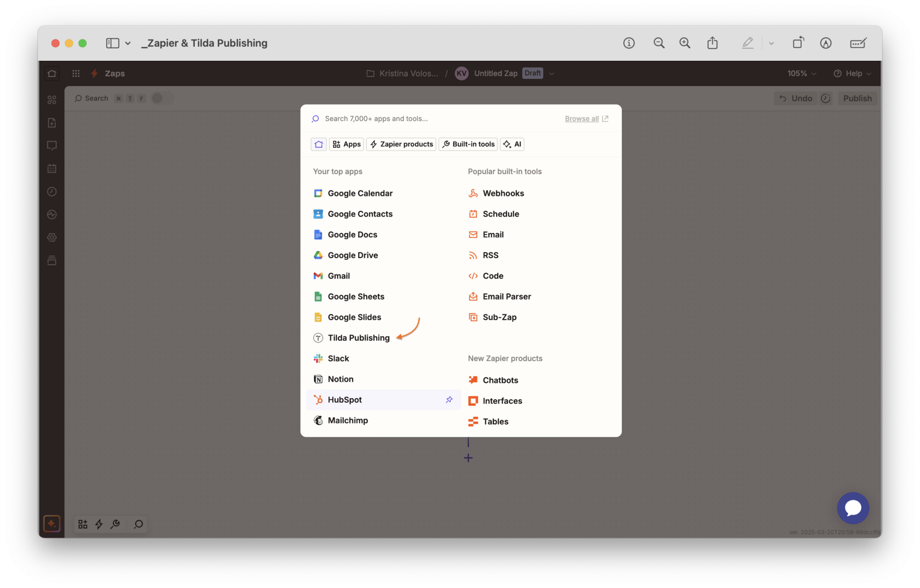Click the zoom out magnifier icon

pyautogui.click(x=659, y=43)
